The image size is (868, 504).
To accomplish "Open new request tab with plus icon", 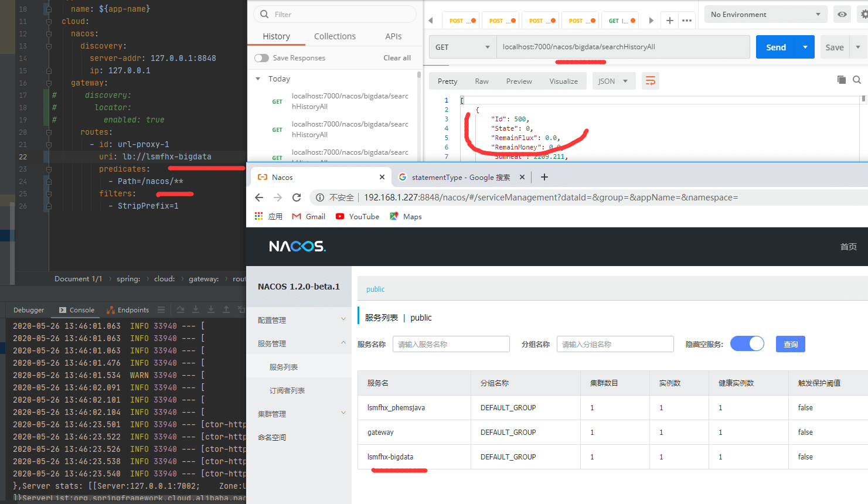I will point(669,21).
